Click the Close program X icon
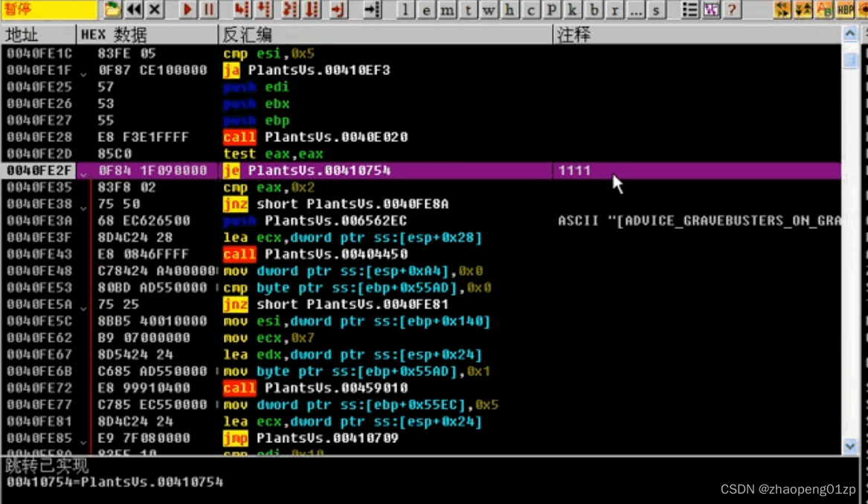Image resolution: width=868 pixels, height=504 pixels. pyautogui.click(x=155, y=10)
